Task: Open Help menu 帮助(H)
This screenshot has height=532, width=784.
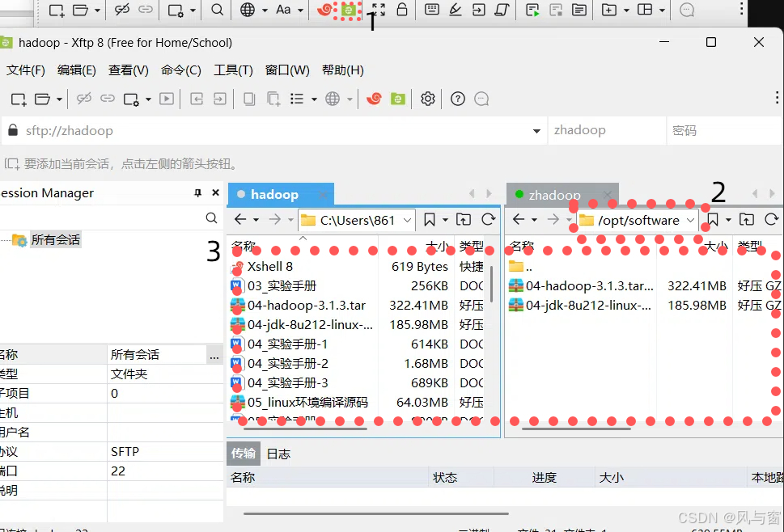Action: click(343, 70)
